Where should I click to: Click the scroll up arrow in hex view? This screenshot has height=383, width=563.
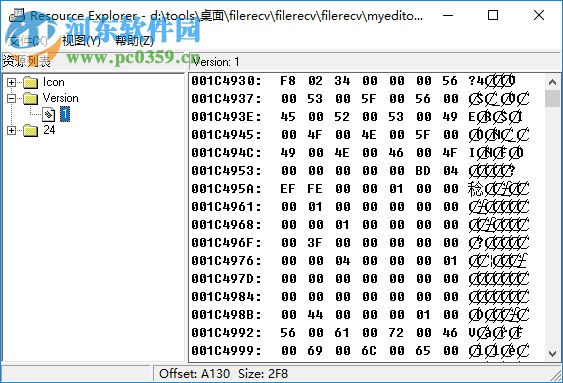(553, 82)
